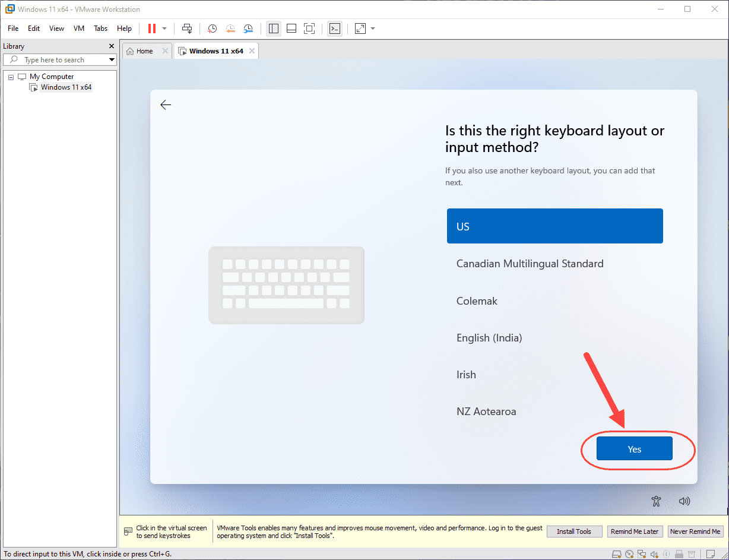
Task: Click the library search field
Action: click(x=59, y=60)
